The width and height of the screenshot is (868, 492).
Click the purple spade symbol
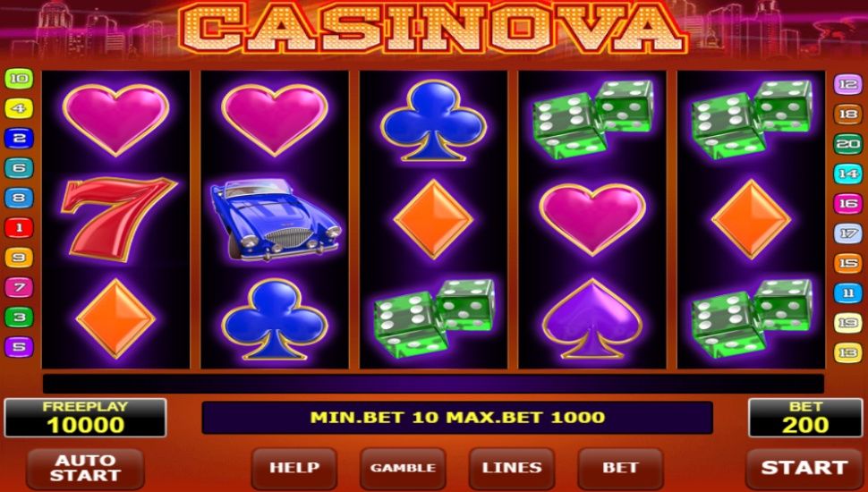[x=591, y=318]
